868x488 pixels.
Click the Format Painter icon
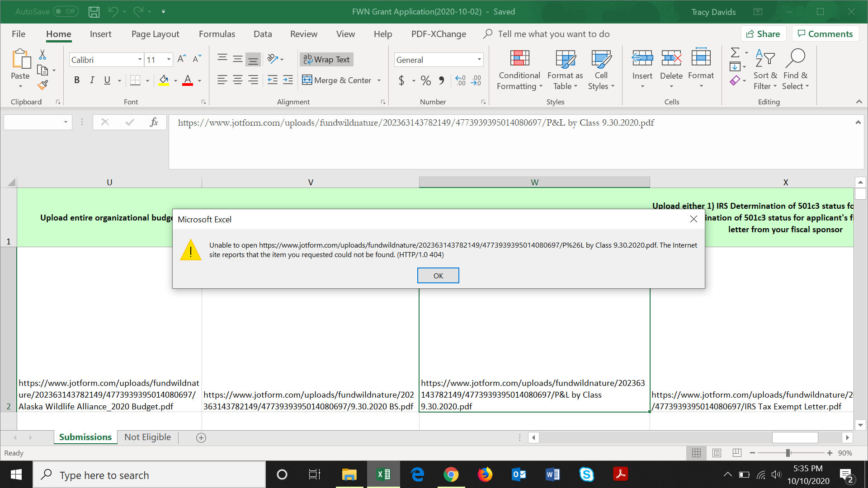coord(43,85)
